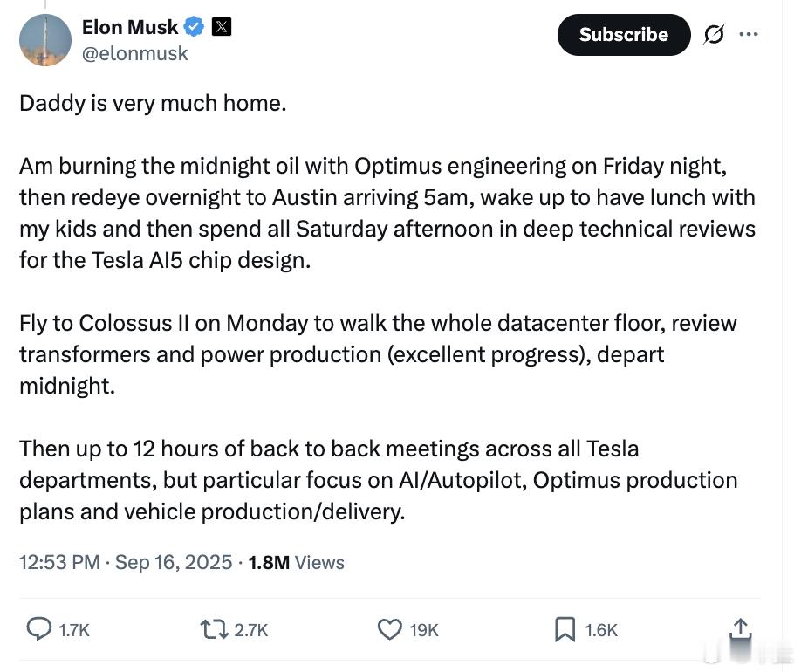Open the 12:53 PM timestamp link
Viewport: 801px width, 672px height.
pyautogui.click(x=59, y=562)
